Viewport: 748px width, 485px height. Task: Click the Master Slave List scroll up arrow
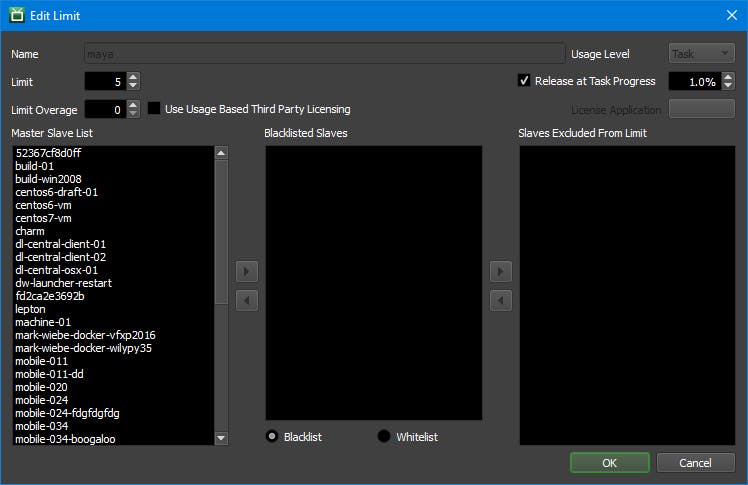click(x=221, y=153)
